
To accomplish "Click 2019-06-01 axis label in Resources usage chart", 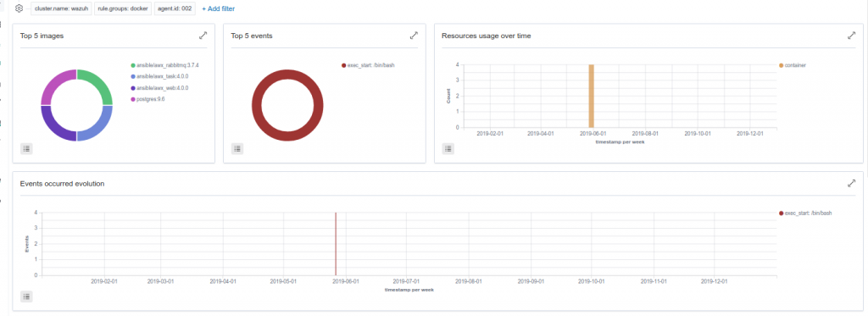I will coord(593,133).
